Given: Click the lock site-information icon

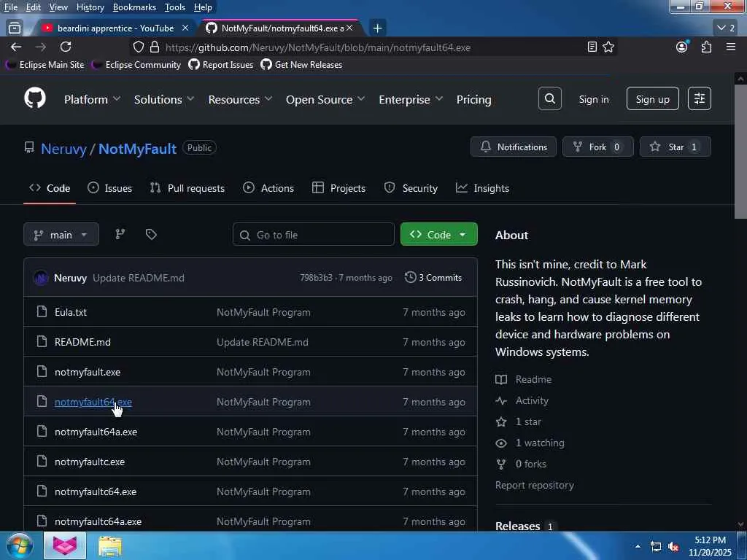Looking at the screenshot, I should tap(155, 47).
